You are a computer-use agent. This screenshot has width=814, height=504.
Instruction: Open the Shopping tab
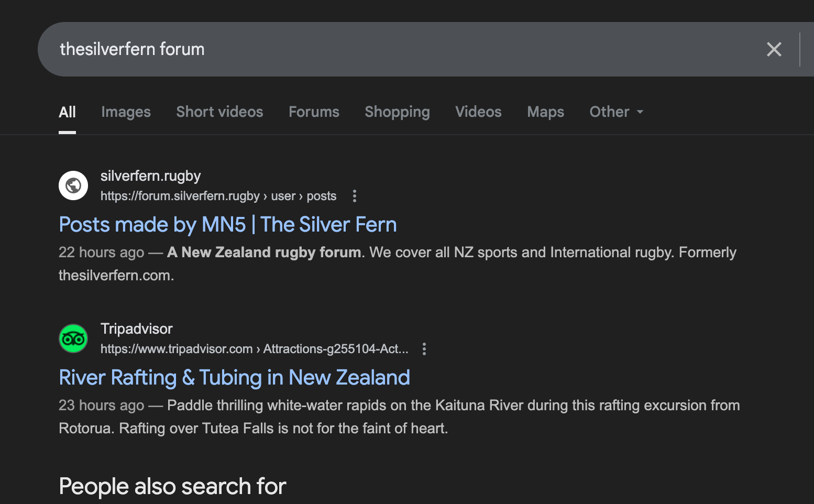397,112
